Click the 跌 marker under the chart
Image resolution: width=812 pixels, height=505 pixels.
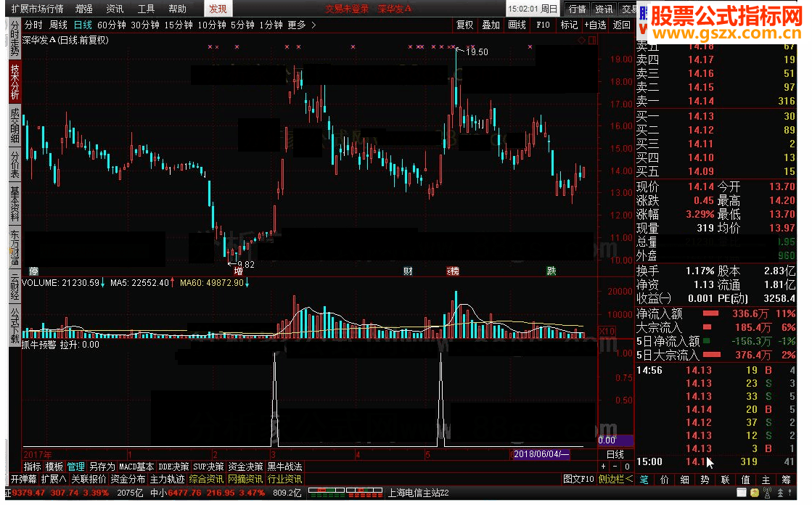point(551,271)
